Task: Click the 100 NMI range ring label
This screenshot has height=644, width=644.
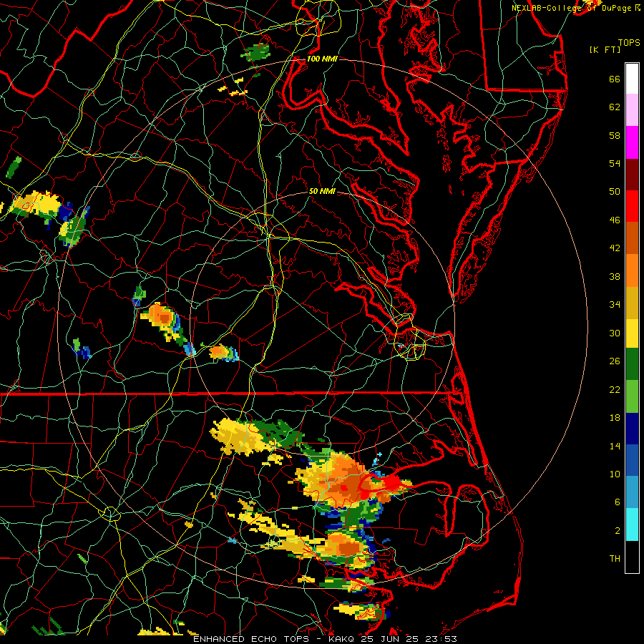Action: 322,59
